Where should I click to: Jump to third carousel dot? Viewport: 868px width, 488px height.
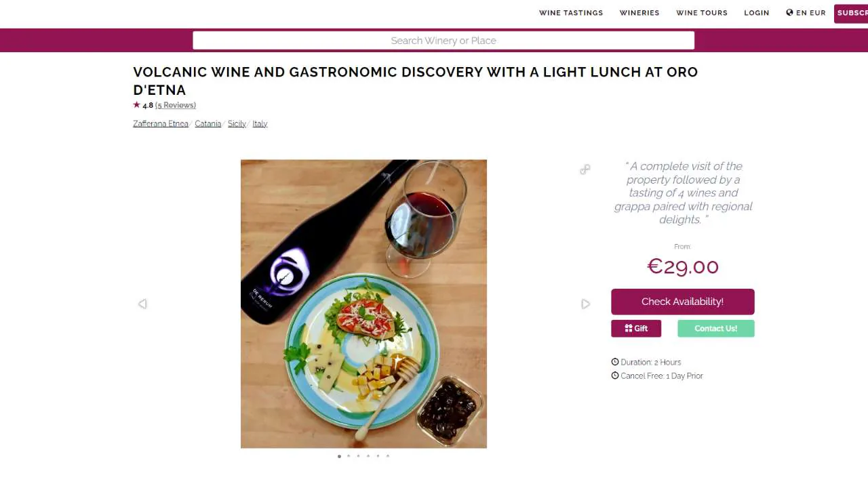coord(359,456)
